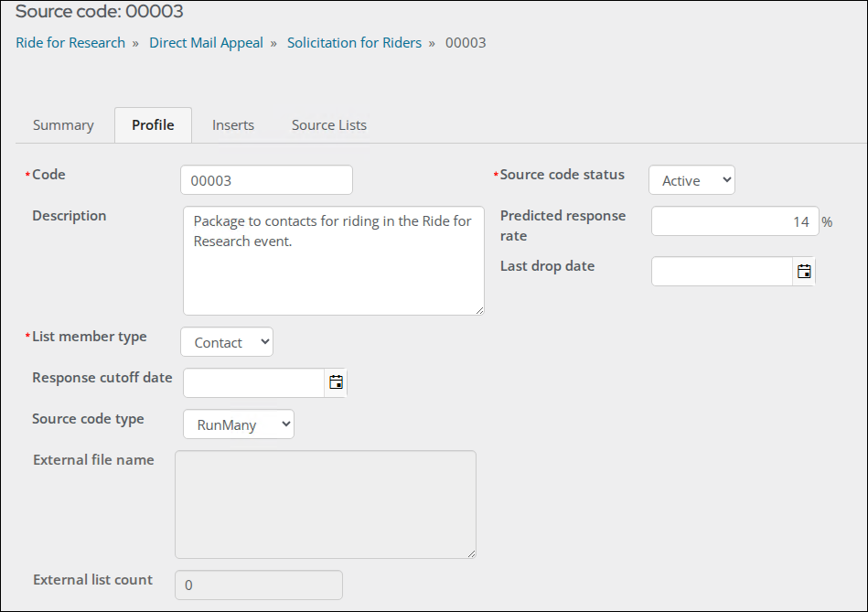Click the External list count field
The width and height of the screenshot is (868, 612).
pyautogui.click(x=259, y=585)
